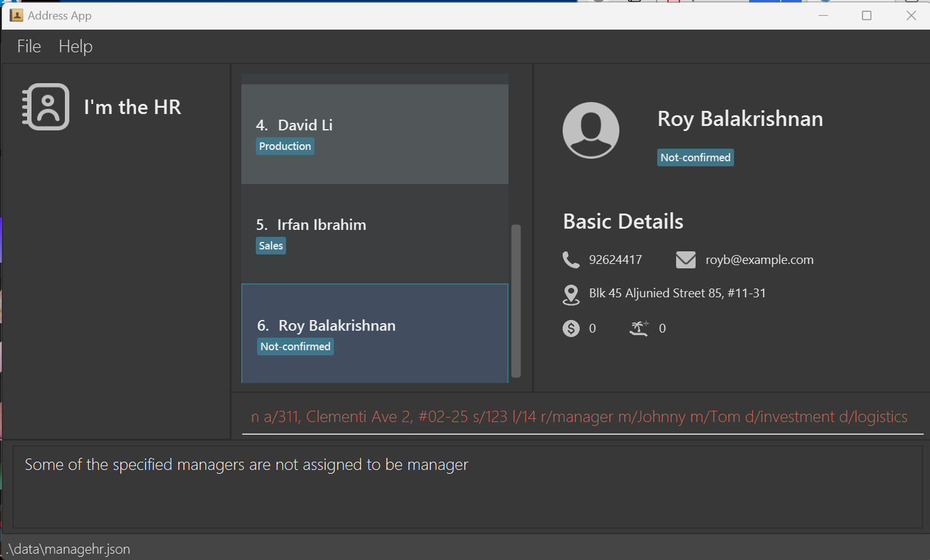Image resolution: width=930 pixels, height=560 pixels.
Task: Click the phone icon beside 92624417
Action: tap(571, 260)
